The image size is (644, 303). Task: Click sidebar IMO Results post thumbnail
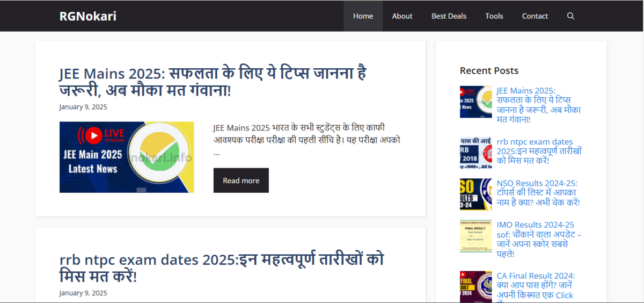tap(476, 236)
